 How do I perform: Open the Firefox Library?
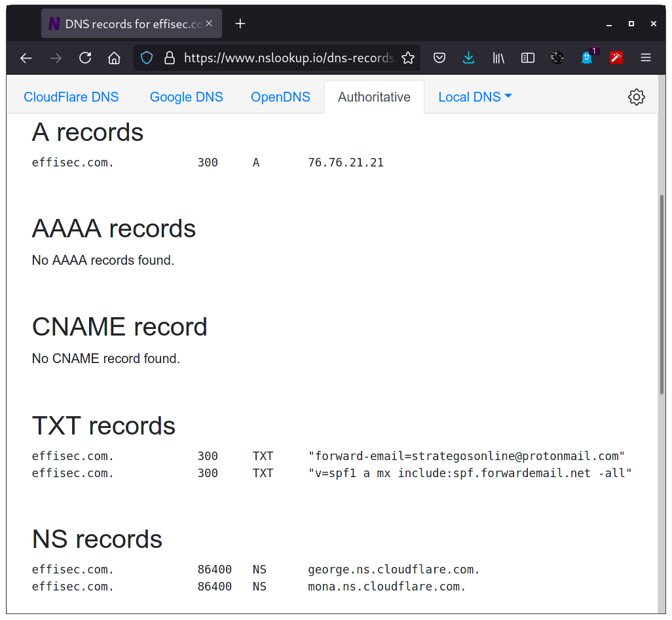pos(498,58)
